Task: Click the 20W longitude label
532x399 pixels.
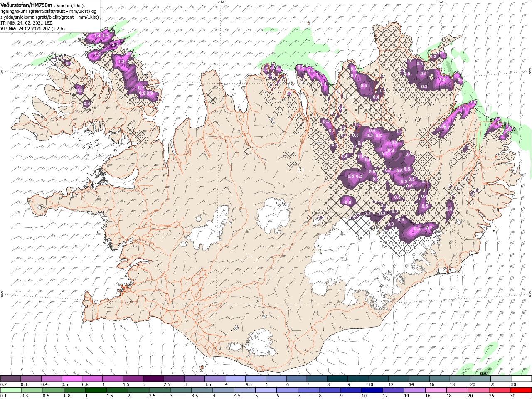Action: click(221, 2)
